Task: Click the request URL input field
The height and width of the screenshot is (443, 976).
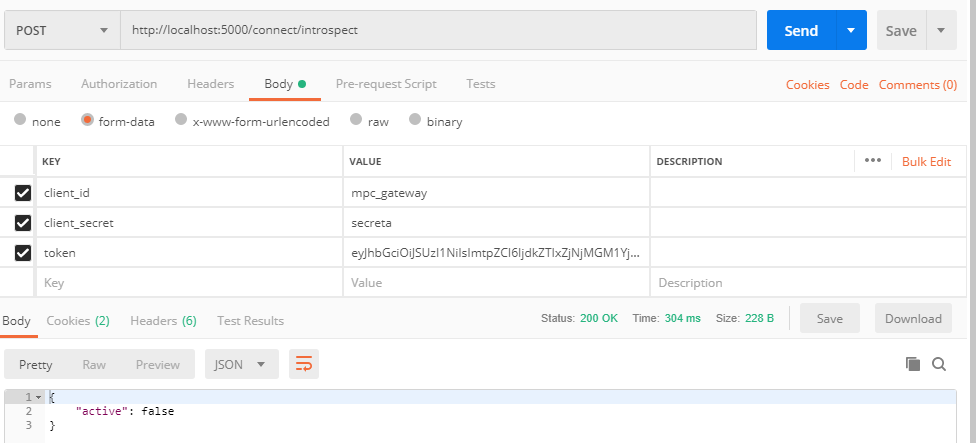Action: click(438, 31)
